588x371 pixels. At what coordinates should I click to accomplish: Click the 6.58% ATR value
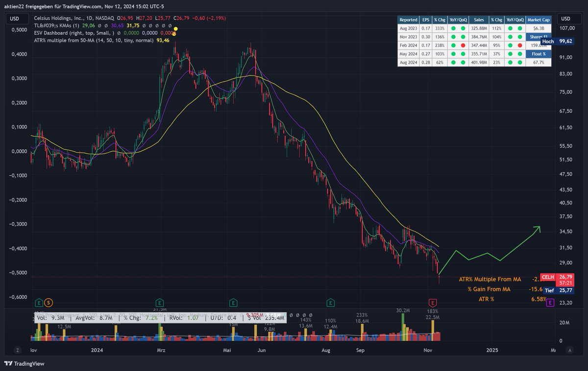tap(538, 299)
